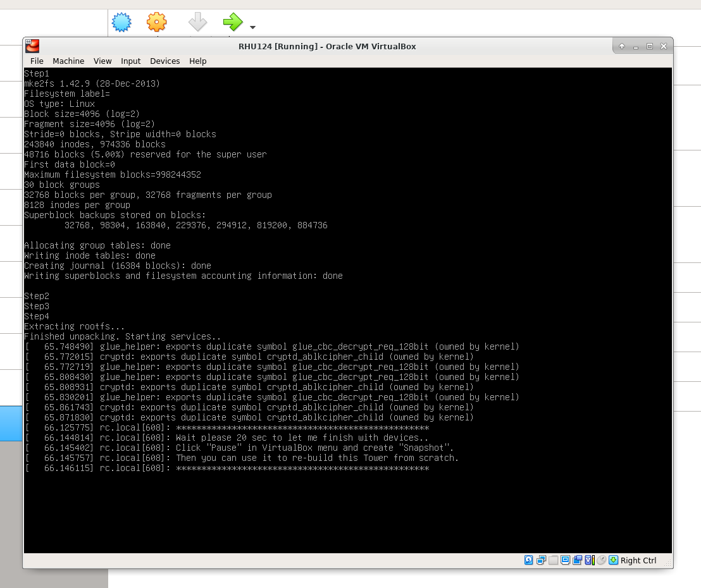Toggle the mouse integration indicator

pos(601,560)
